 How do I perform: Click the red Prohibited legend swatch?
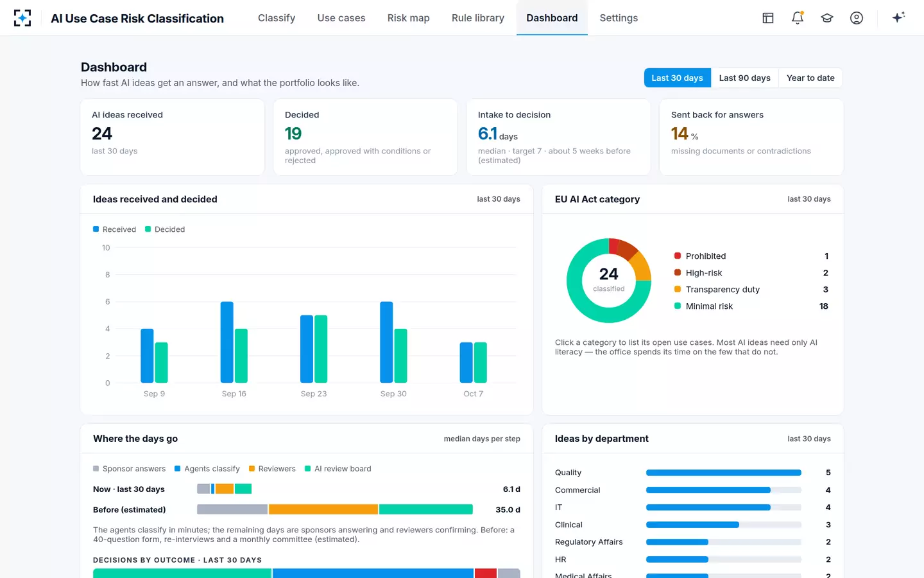(678, 256)
